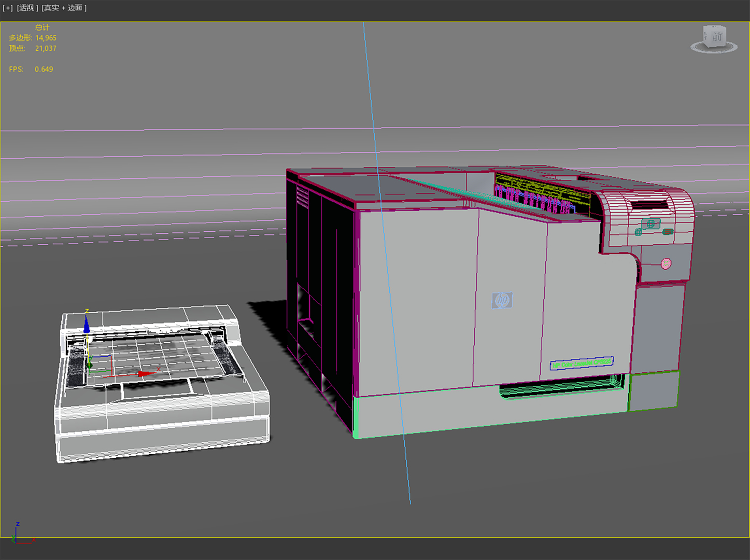750x560 pixels.
Task: Select the green product label on printer front
Action: [x=582, y=363]
